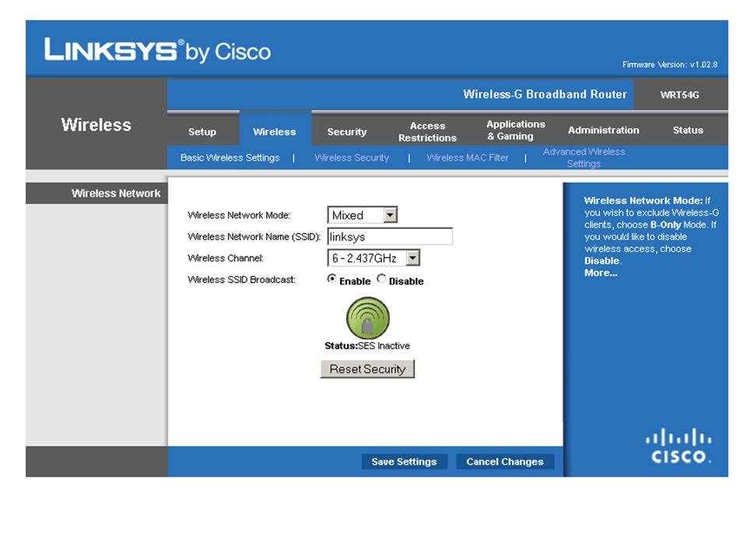Select Enable for Wireless SSID Broadcast
This screenshot has height=560, width=747.
[331, 278]
